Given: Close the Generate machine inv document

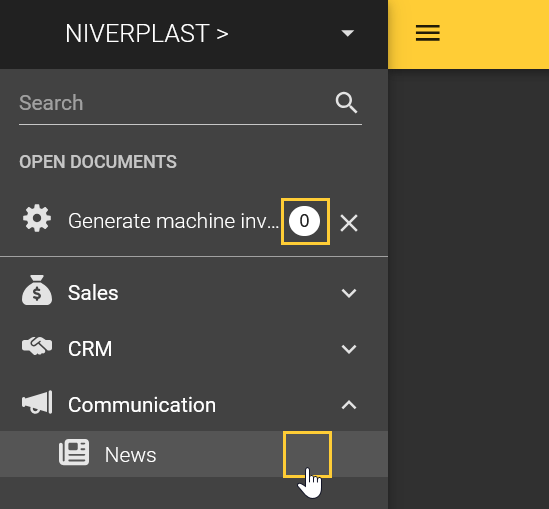Looking at the screenshot, I should (349, 223).
